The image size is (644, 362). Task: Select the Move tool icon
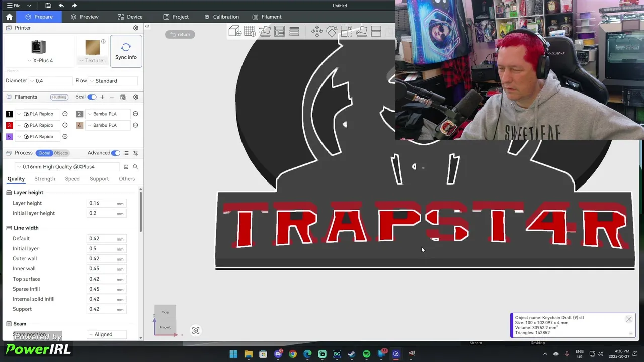coord(317,32)
